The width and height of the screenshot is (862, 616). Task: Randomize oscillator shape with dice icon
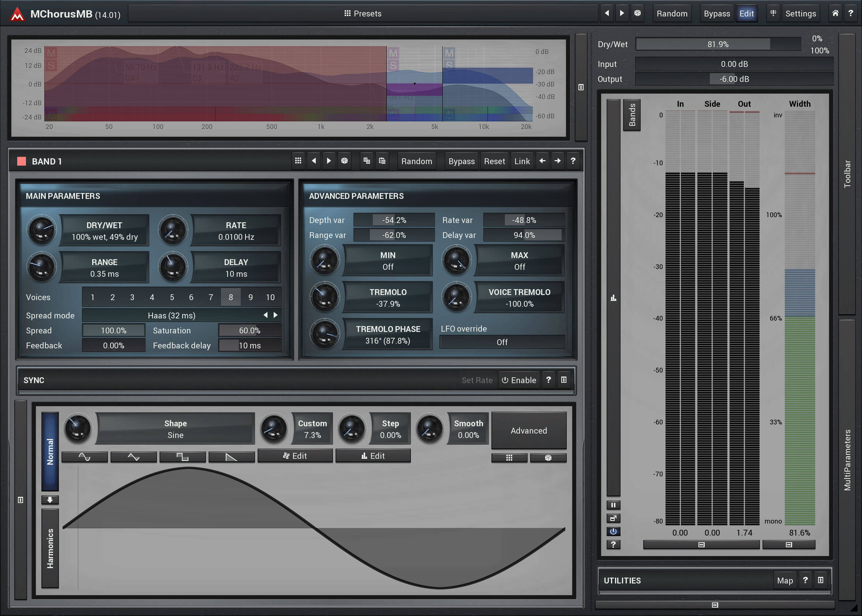tap(548, 458)
